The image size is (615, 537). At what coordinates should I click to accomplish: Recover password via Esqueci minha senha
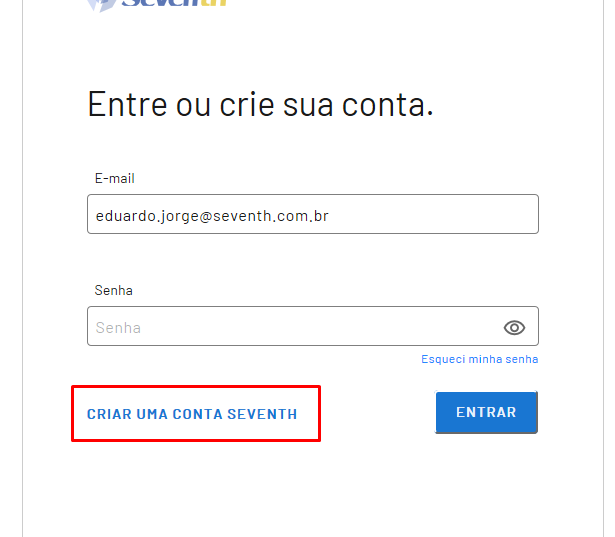point(479,359)
